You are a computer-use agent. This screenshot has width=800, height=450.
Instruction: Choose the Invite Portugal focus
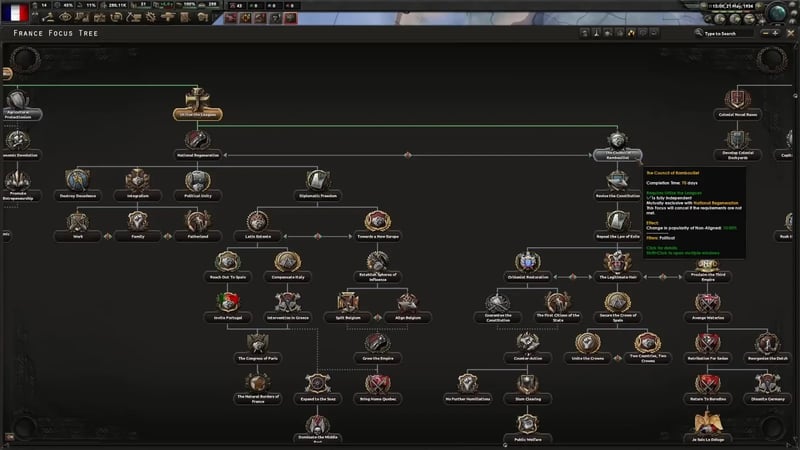(228, 308)
